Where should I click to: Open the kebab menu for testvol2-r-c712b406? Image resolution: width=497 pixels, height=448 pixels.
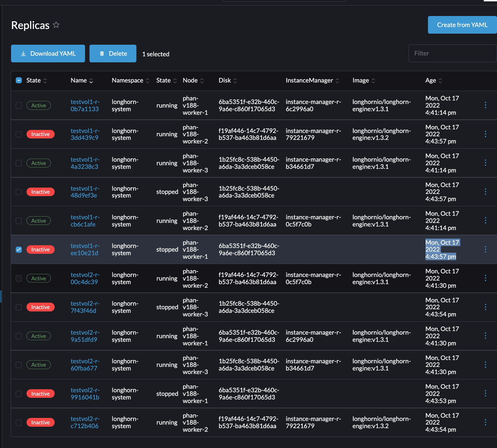(485, 422)
